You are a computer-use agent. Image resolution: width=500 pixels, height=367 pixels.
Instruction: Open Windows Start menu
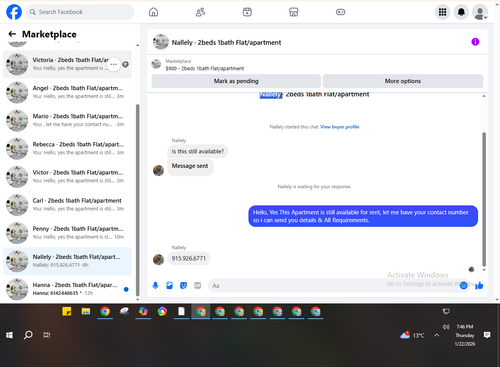pyautogui.click(x=9, y=335)
